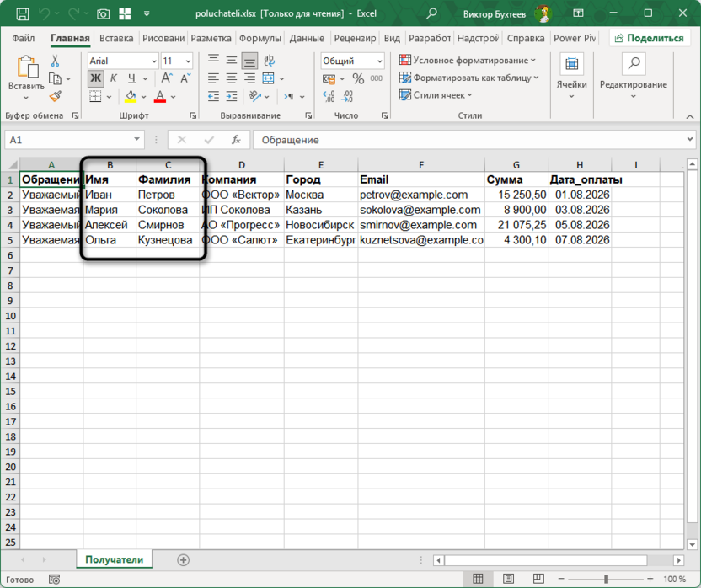
Task: Open the Файл menu
Action: point(24,38)
